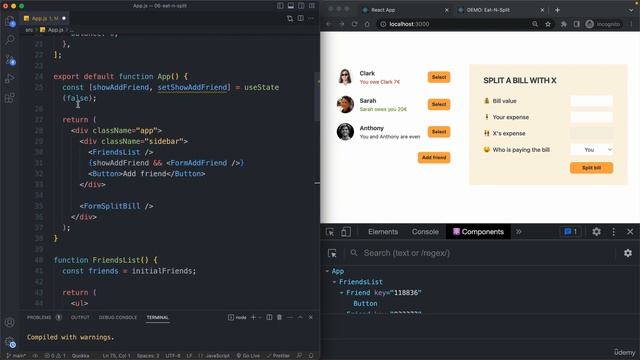Open the editor More Actions ellipsis
The width and height of the screenshot is (640, 360).
pyautogui.click(x=311, y=18)
